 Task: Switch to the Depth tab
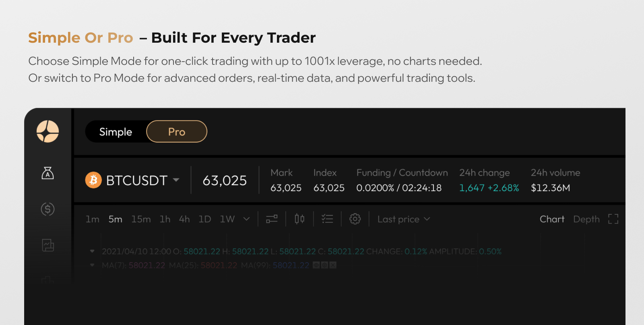[586, 219]
